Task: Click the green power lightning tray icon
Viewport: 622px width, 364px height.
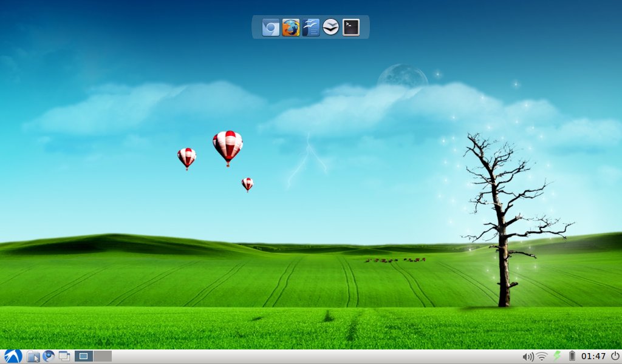Action: pos(558,356)
